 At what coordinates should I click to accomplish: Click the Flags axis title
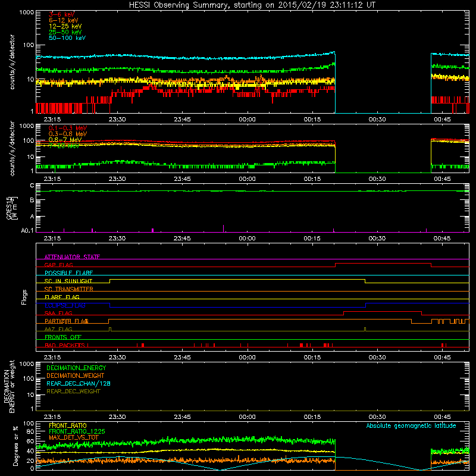(x=24, y=297)
